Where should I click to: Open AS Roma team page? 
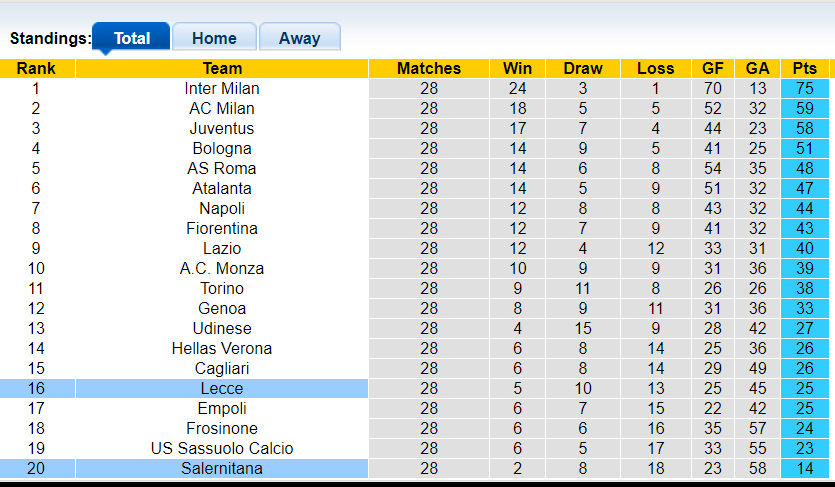click(x=222, y=168)
